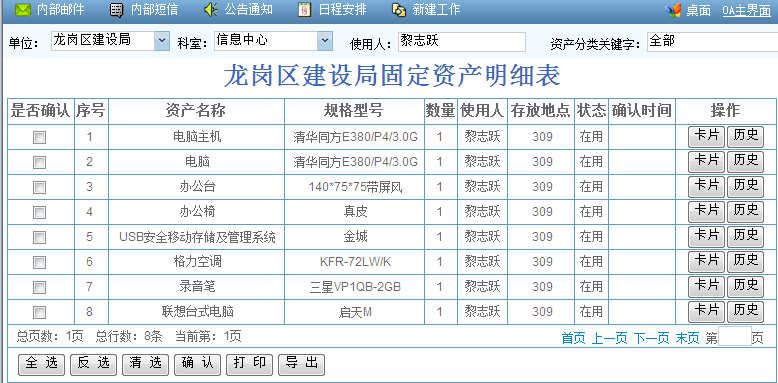Click the title 龙岗区建设局固定资产明细表

pos(392,76)
